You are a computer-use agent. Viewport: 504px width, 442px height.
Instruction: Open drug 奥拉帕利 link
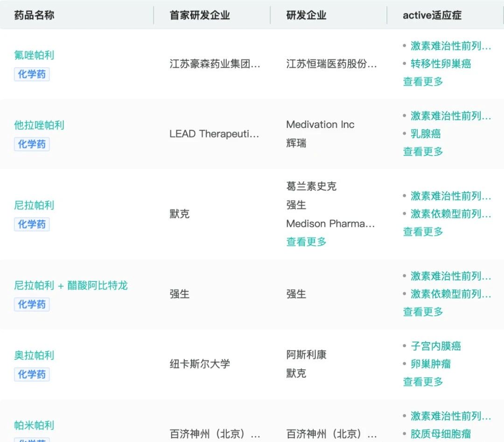click(34, 355)
